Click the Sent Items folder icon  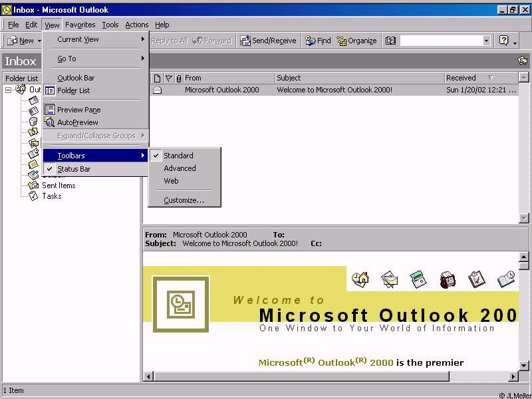33,186
